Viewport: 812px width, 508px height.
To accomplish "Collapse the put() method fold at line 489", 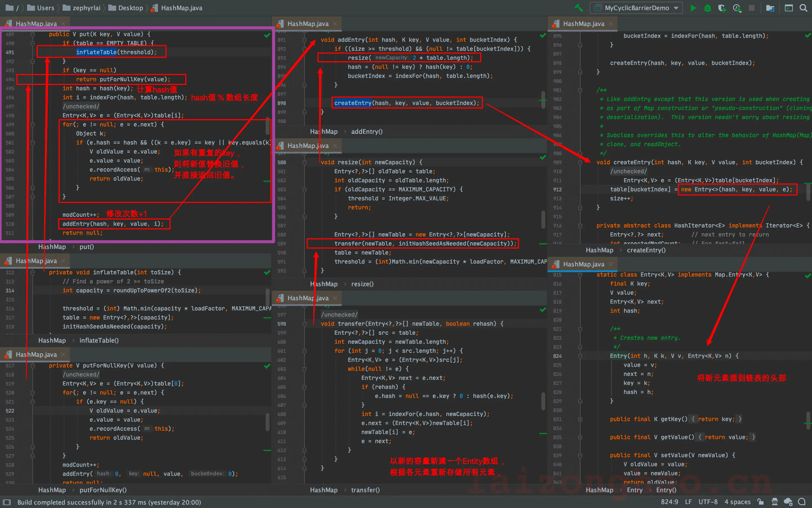I will [x=32, y=34].
